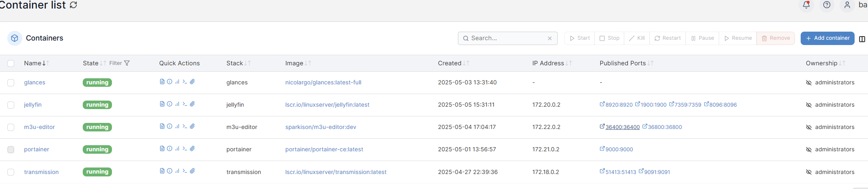This screenshot has width=868, height=189.
Task: Click the Remove button
Action: coord(776,38)
